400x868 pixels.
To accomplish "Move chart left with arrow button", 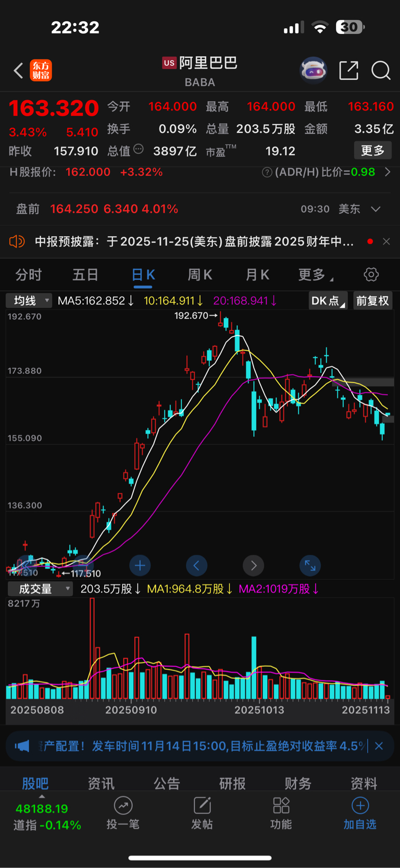I will (x=196, y=565).
